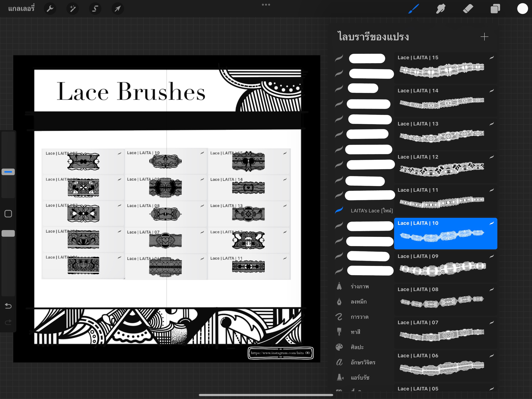Screen dimensions: 532x399
Task: Select the LAITA's Lace brush set
Action: tap(372, 210)
